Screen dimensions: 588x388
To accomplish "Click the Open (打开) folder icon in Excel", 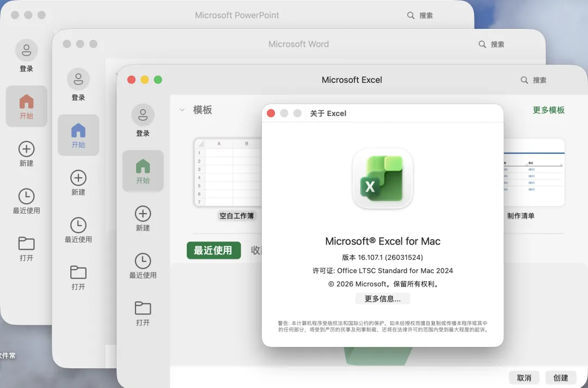I will [x=143, y=308].
